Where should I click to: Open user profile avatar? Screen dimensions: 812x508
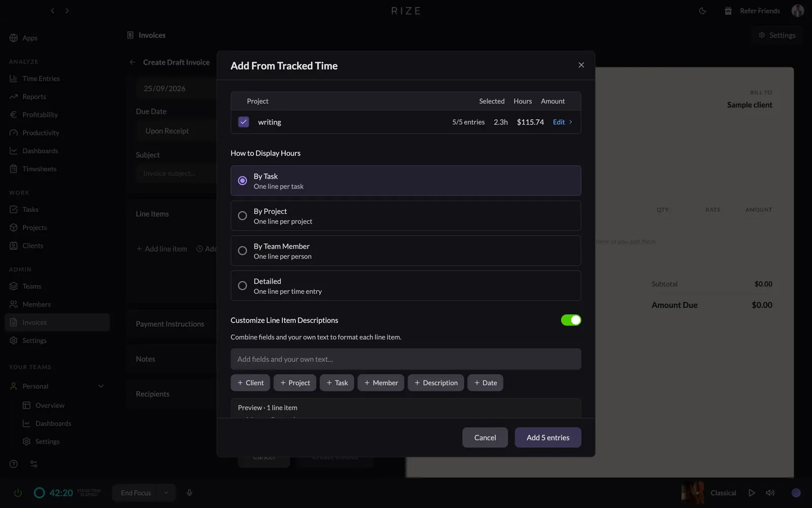(798, 11)
